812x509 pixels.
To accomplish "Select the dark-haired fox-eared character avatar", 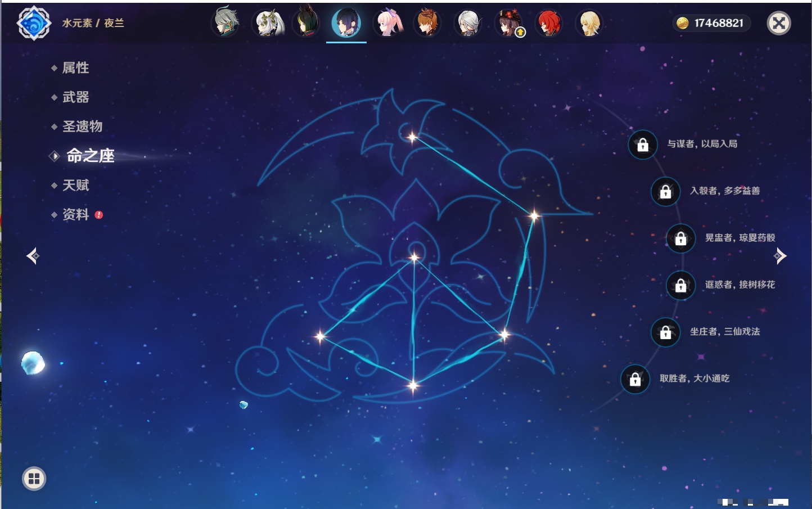I will tap(306, 22).
